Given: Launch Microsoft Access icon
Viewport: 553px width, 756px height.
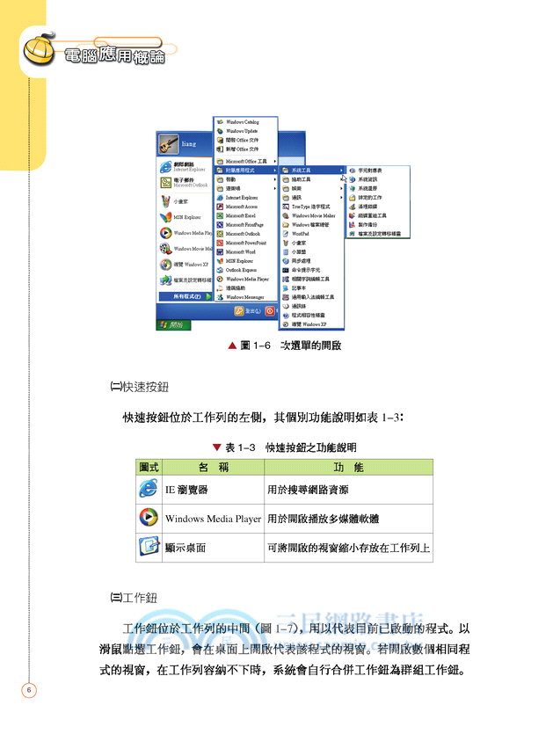Looking at the screenshot, I should pyautogui.click(x=220, y=207).
